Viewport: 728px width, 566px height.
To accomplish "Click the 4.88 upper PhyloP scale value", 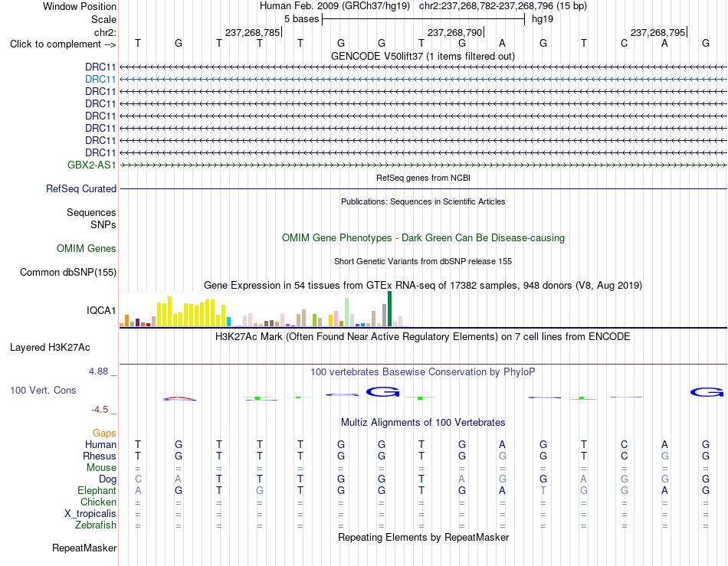I will pos(98,371).
